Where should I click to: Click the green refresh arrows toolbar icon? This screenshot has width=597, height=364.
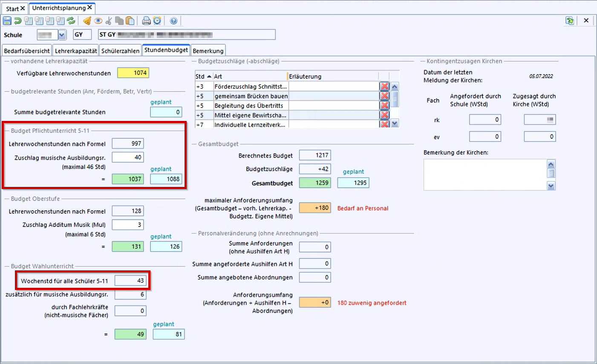(x=71, y=21)
